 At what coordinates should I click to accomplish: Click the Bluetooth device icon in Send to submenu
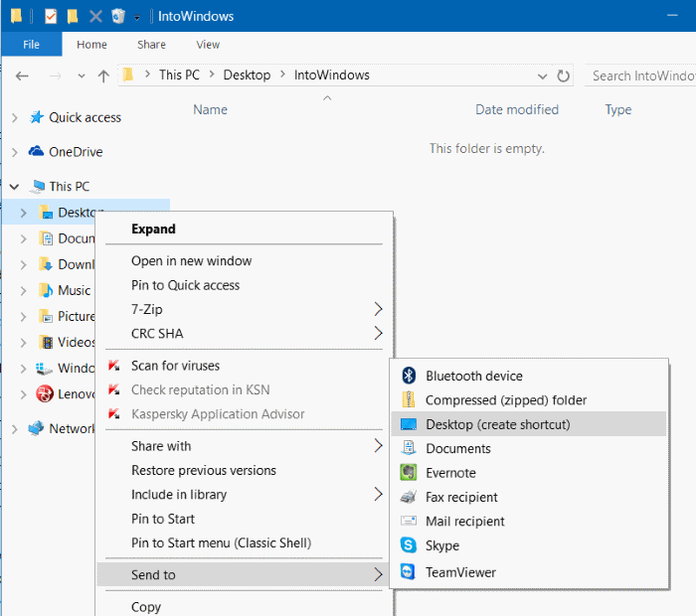(408, 376)
